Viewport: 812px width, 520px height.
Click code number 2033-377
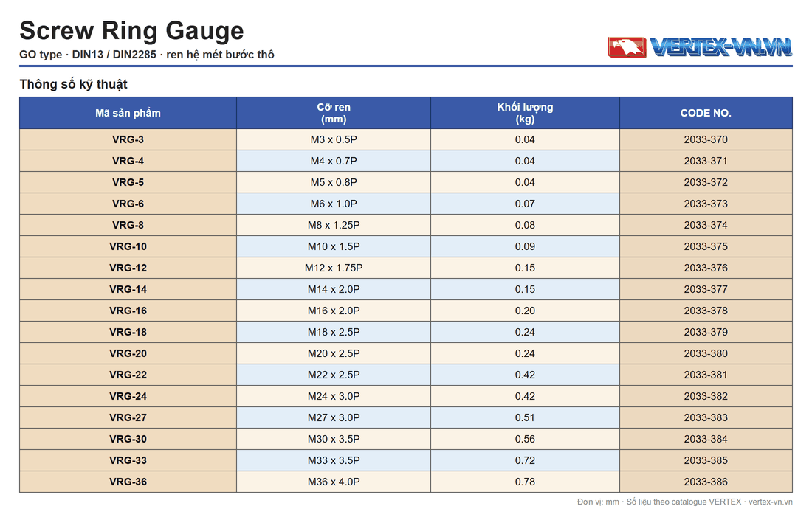tap(706, 289)
